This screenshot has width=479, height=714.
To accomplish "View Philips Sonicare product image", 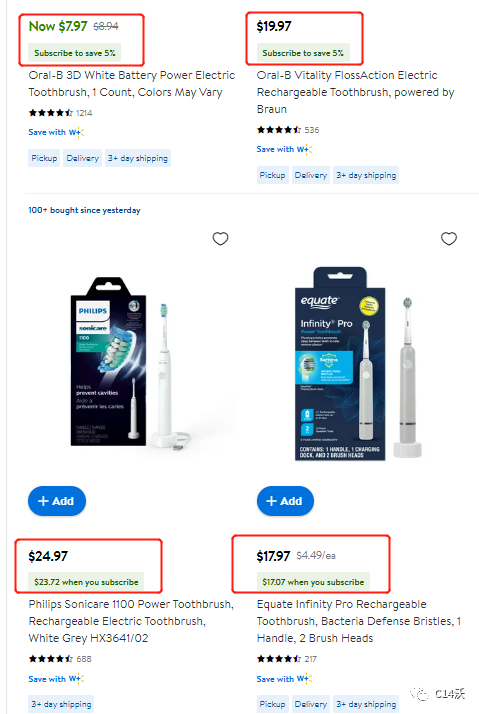I will [132, 362].
